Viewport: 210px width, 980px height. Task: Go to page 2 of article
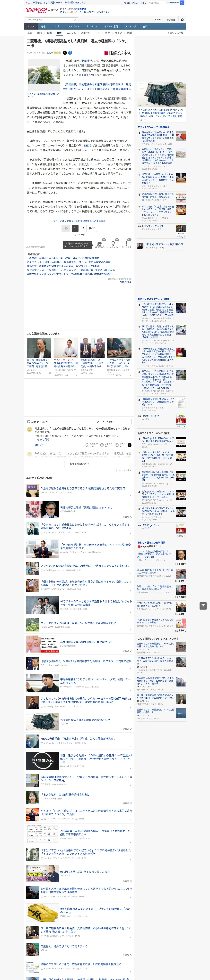pos(83,228)
